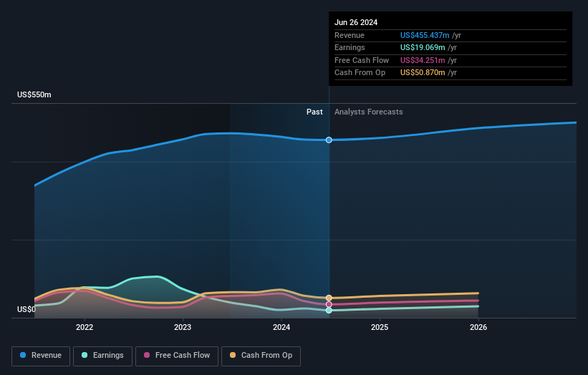This screenshot has height=375, width=588.
Task: Click the pink Free Cash Flow data point
Action: (x=329, y=304)
